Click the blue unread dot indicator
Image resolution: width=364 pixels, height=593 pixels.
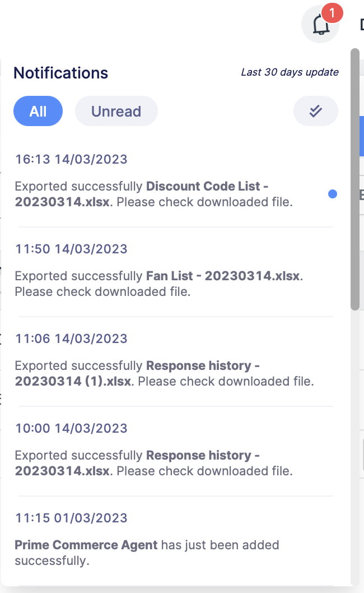333,194
